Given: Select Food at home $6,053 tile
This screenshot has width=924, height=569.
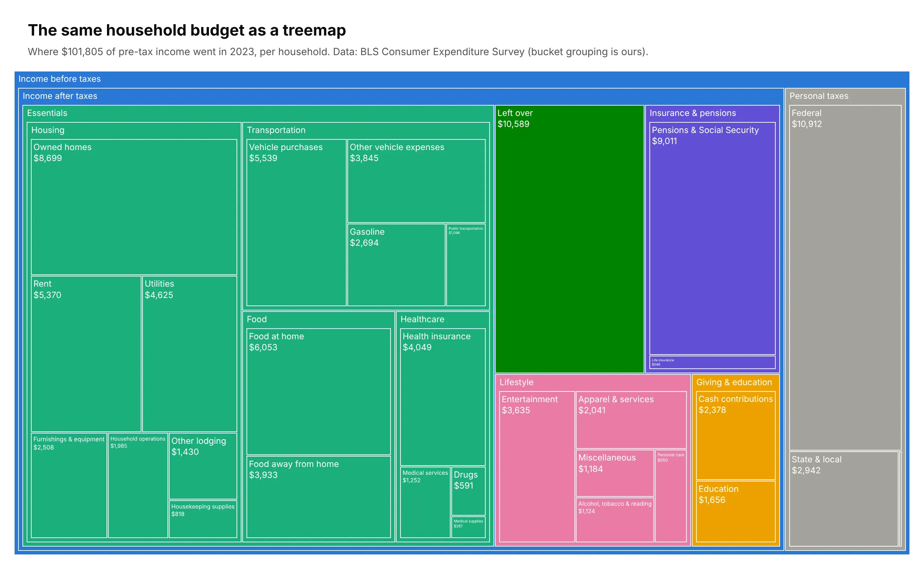Looking at the screenshot, I should [318, 392].
